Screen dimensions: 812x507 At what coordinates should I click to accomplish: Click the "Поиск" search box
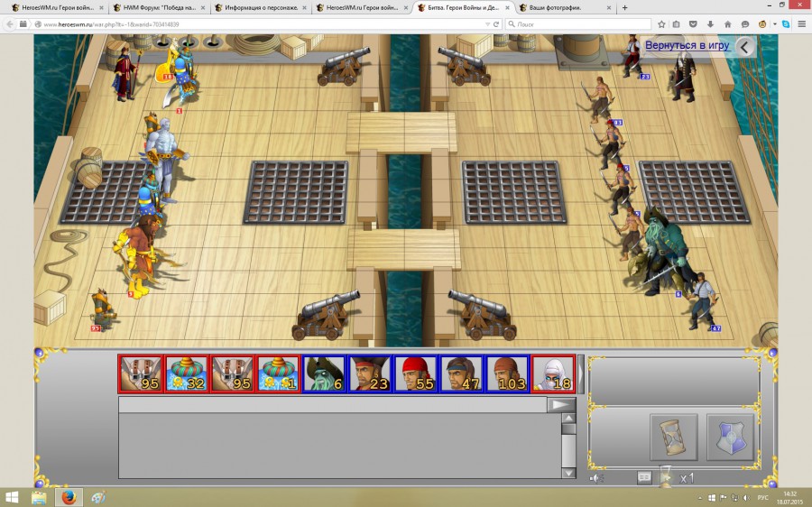(x=577, y=24)
